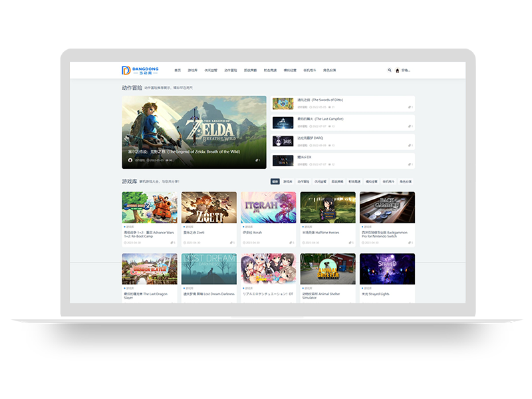The image size is (532, 399).
Task: Click the Advance Wars 1+2 title link
Action: [x=146, y=234]
